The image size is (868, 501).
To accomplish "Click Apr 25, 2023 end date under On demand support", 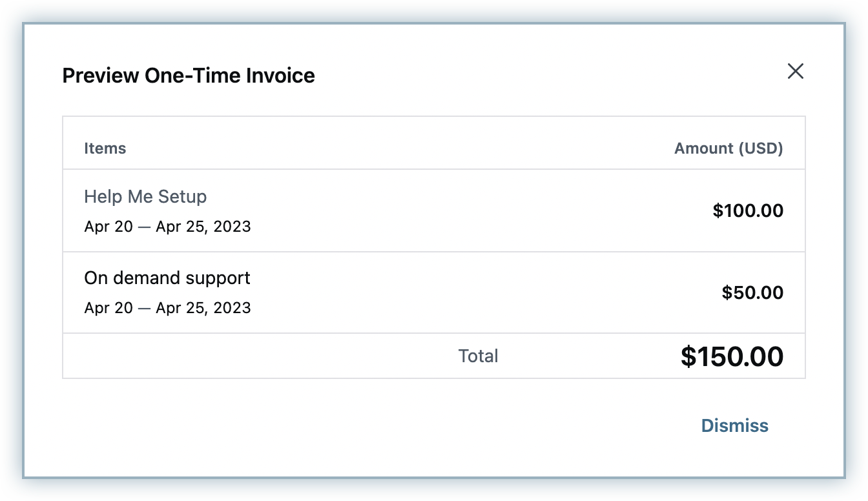I will (x=203, y=308).
